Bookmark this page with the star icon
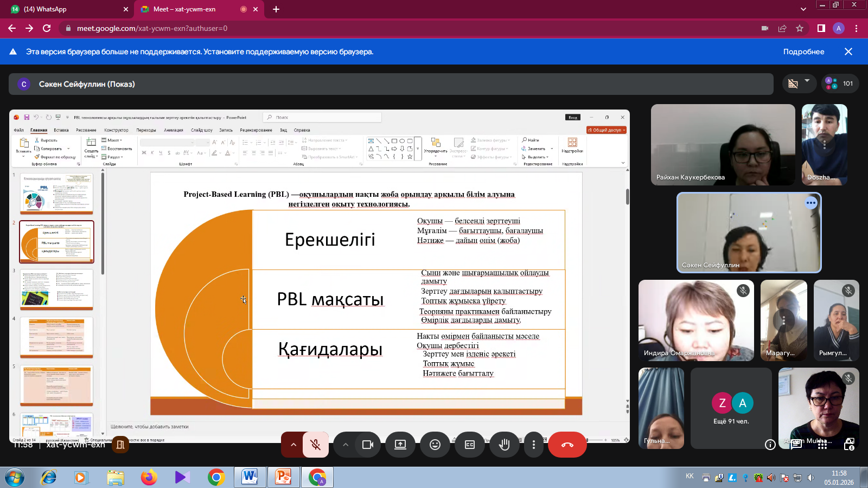 pos(800,28)
